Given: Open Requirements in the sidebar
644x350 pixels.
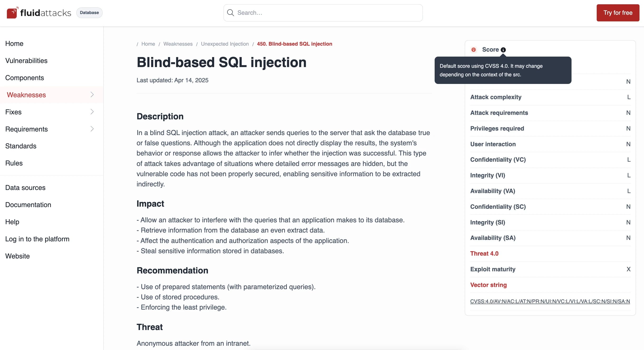Looking at the screenshot, I should coord(27,129).
